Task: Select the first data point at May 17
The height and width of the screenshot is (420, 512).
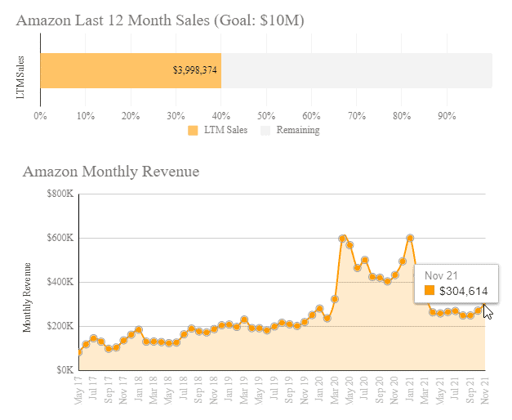Action: (79, 352)
